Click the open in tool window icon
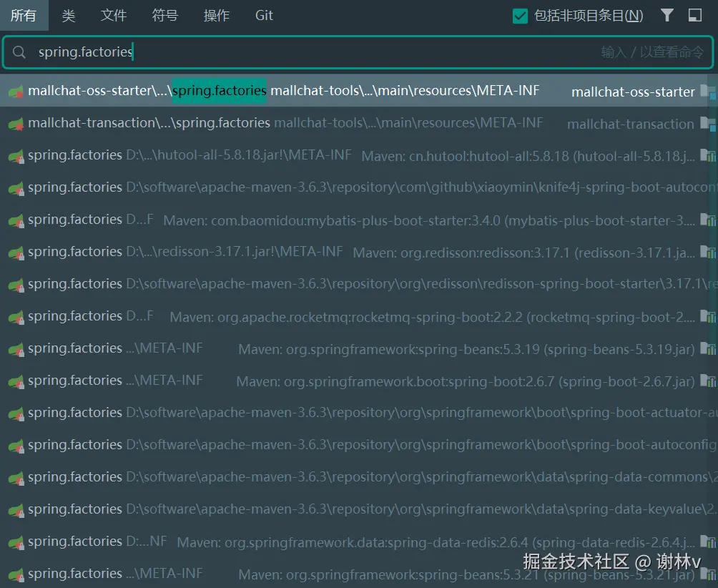The image size is (718, 588). pyautogui.click(x=695, y=16)
